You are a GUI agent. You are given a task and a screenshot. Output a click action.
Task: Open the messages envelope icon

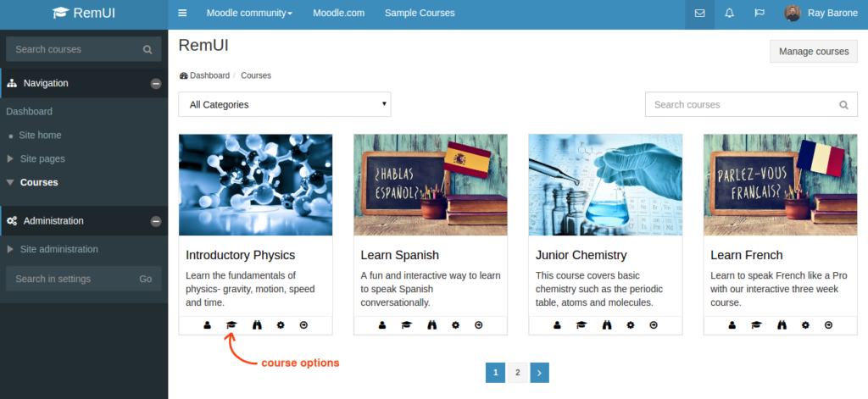[x=699, y=14]
